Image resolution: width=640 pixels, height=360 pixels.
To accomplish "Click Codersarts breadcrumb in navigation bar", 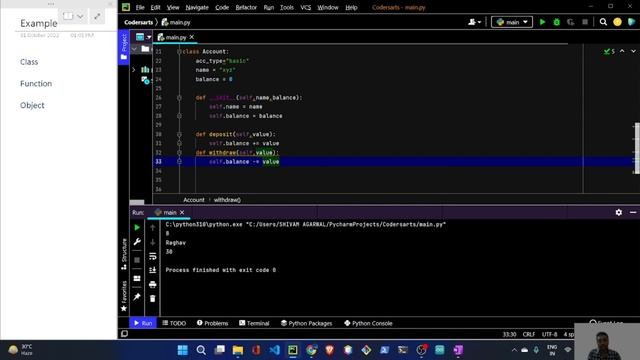I will tap(138, 22).
